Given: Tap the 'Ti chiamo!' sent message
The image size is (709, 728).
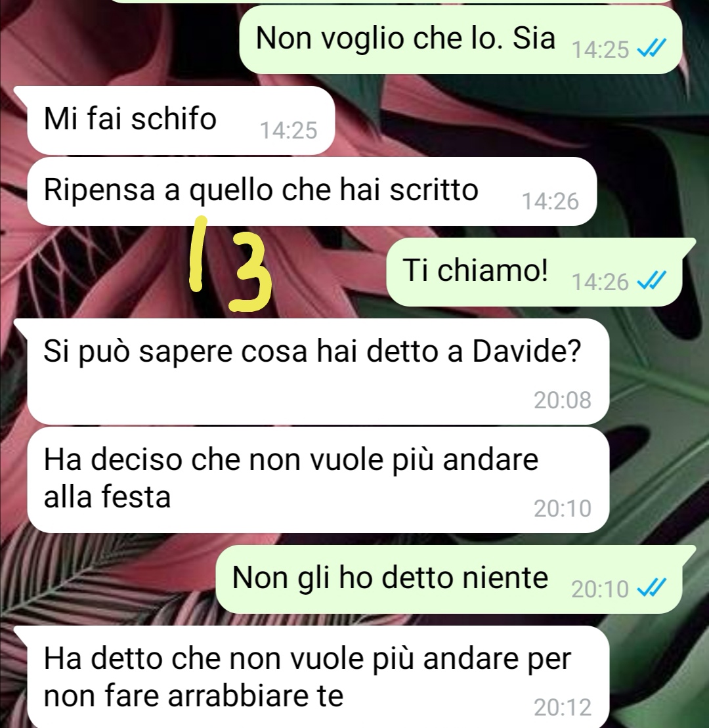Looking at the screenshot, I should click(x=534, y=272).
